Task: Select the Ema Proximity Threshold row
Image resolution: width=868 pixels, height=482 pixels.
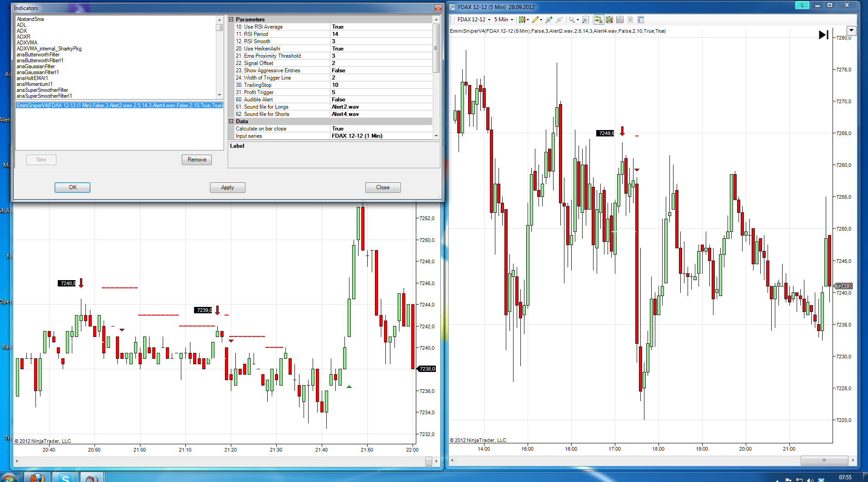Action: point(333,56)
